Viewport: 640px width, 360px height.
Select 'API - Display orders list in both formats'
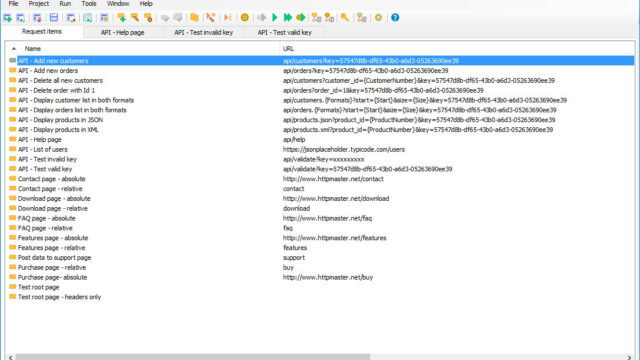coord(321,110)
